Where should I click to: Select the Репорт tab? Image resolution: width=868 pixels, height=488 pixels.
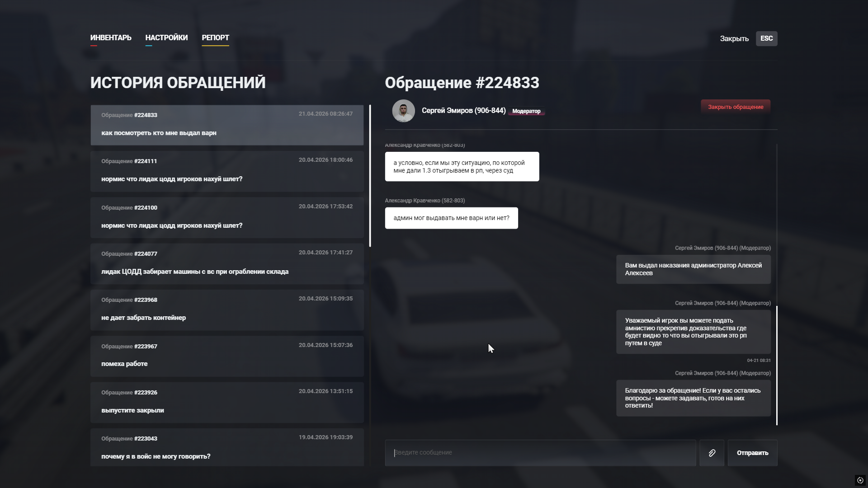[215, 38]
